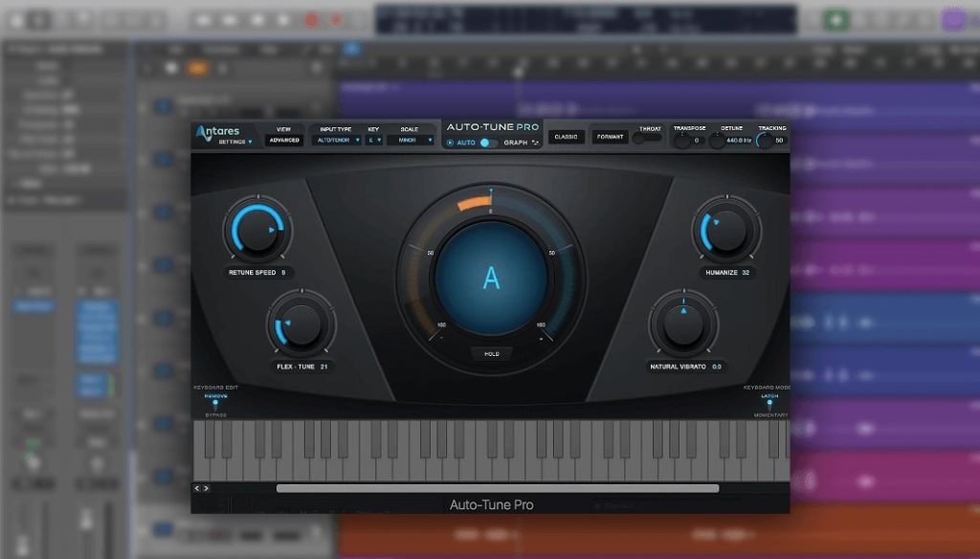Toggle the Formant button
Viewport: 980px width, 559px height.
tap(610, 136)
